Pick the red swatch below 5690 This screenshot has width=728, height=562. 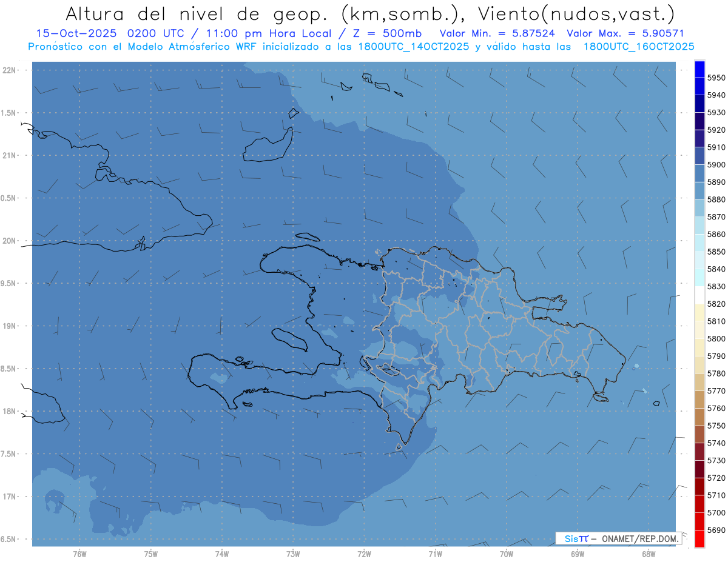[699, 538]
